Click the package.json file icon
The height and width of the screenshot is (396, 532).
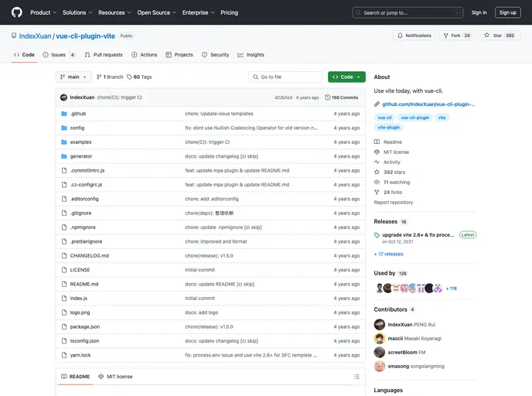click(x=63, y=326)
